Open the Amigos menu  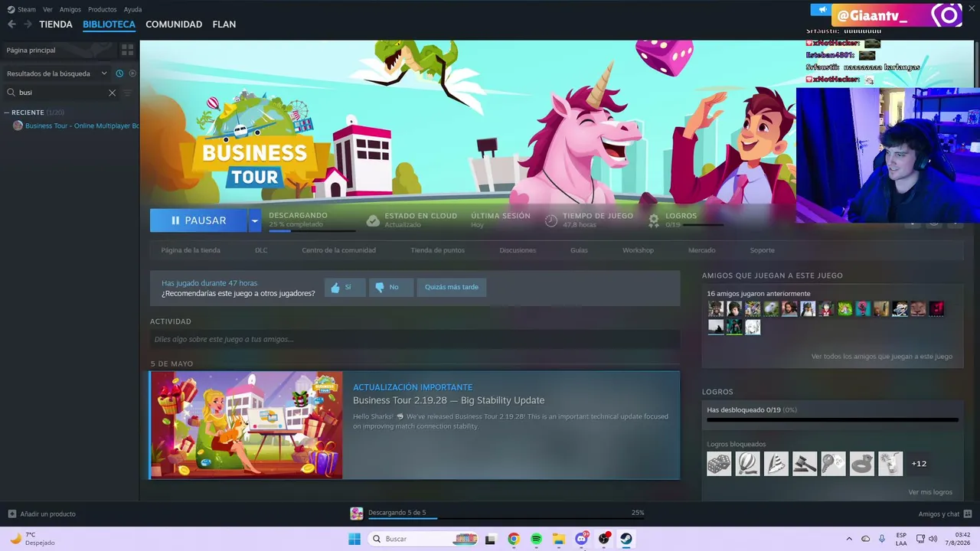click(x=70, y=9)
